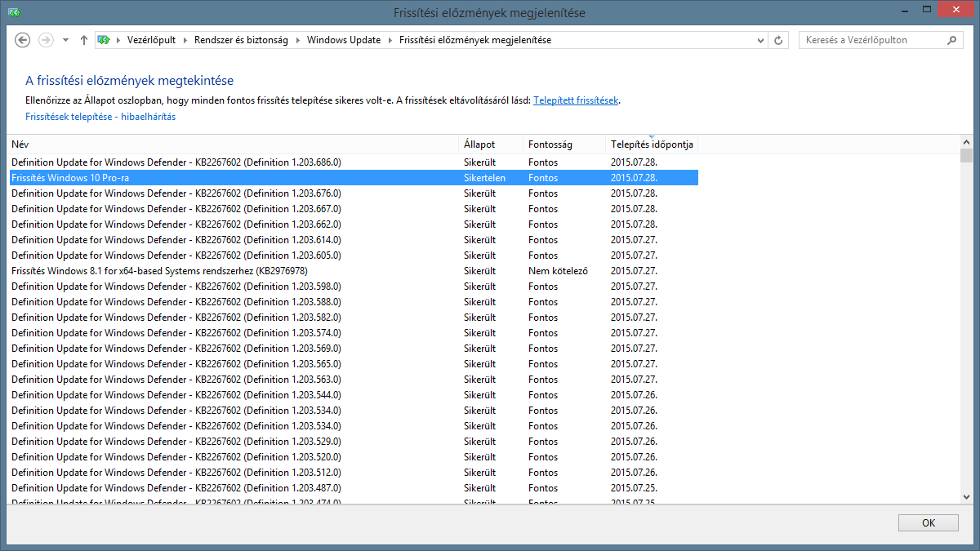980x551 pixels.
Task: Navigate to Windows Update breadcrumb
Action: 344,40
